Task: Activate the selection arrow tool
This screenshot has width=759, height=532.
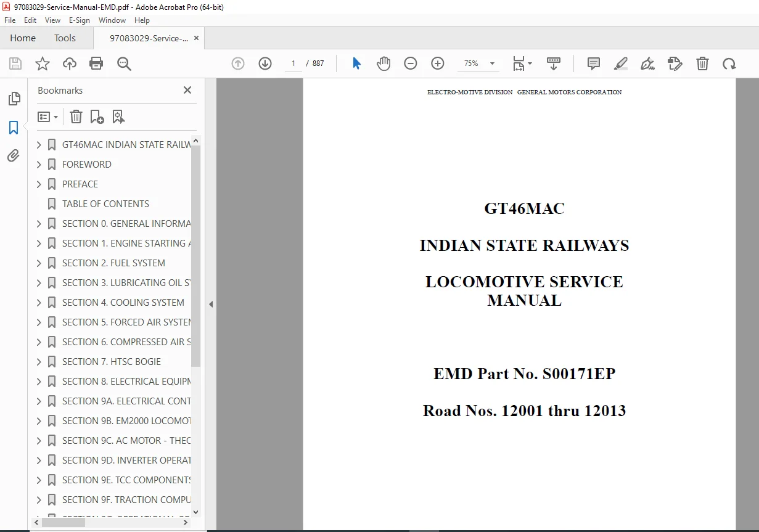Action: click(356, 63)
